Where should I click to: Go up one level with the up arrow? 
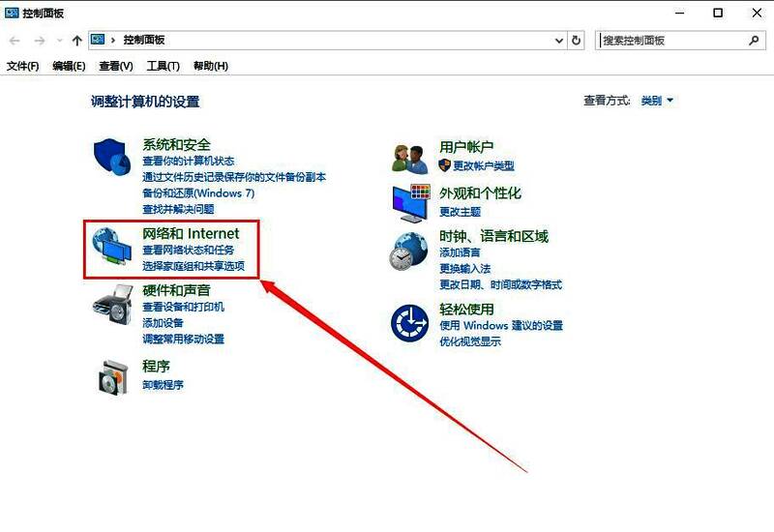pos(76,41)
